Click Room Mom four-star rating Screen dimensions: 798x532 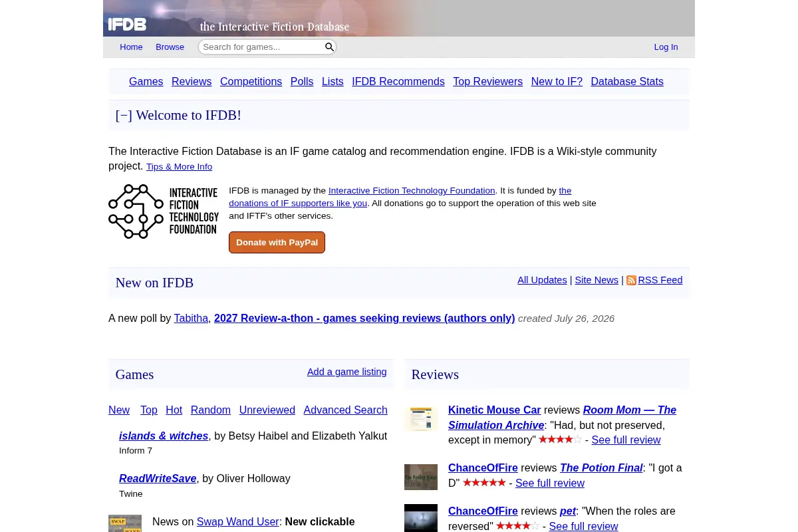(560, 440)
